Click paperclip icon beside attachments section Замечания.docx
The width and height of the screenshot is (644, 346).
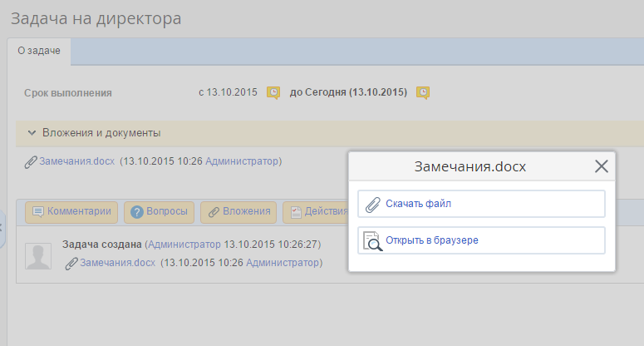pos(32,161)
